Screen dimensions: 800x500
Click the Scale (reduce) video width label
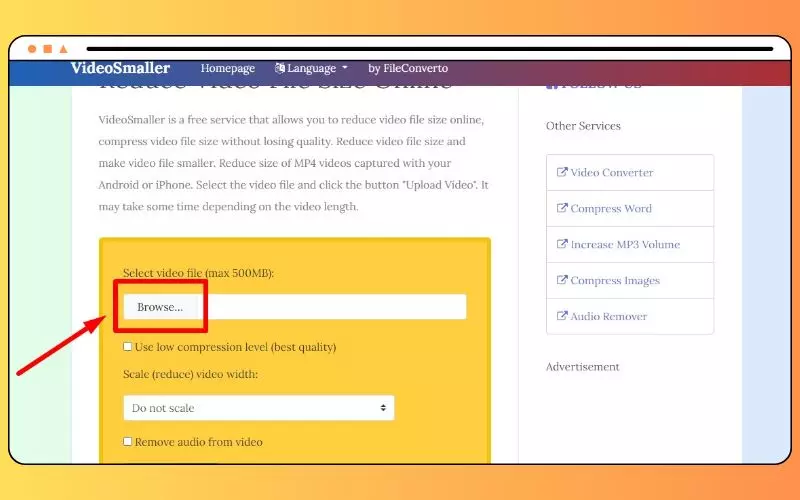point(190,374)
